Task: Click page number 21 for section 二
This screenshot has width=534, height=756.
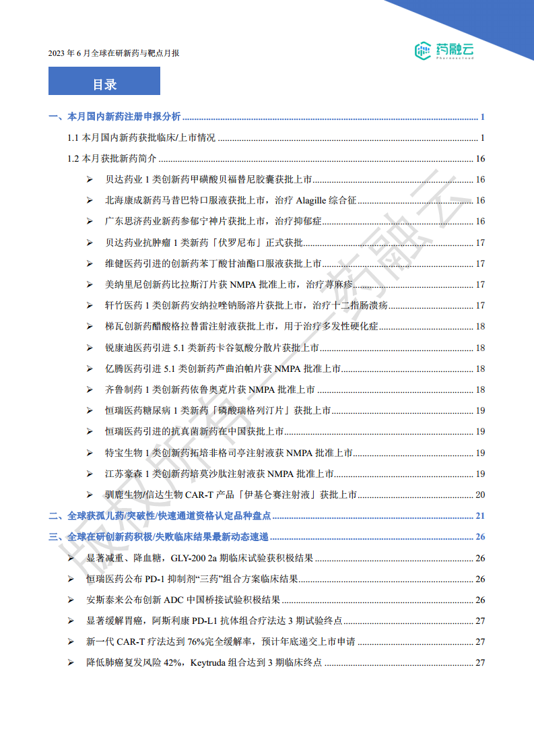Action: 480,516
